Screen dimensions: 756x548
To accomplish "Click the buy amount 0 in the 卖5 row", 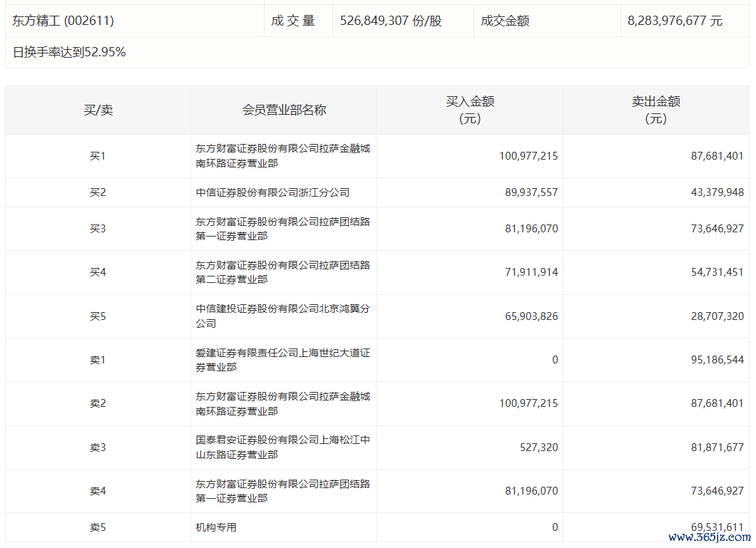I will (x=555, y=528).
